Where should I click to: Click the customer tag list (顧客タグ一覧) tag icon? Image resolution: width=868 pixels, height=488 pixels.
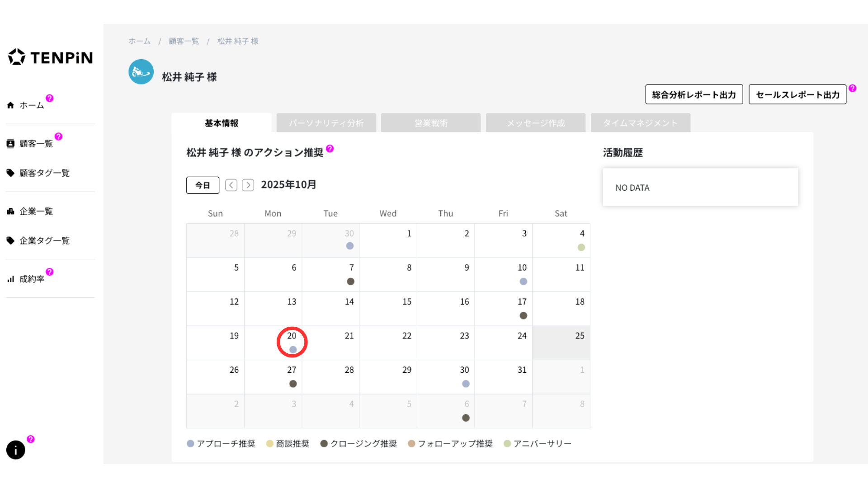10,173
